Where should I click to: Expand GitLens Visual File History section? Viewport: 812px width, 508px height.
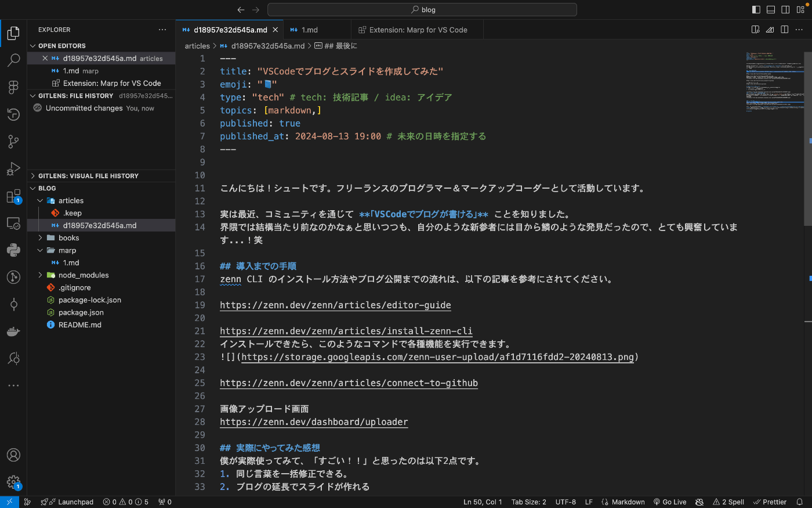[101, 176]
